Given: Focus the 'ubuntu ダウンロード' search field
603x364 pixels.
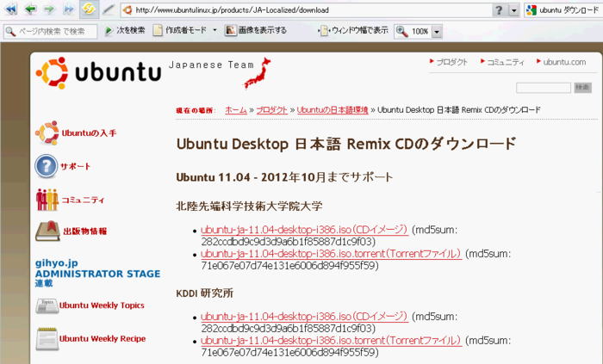Looking at the screenshot, I should (x=569, y=10).
